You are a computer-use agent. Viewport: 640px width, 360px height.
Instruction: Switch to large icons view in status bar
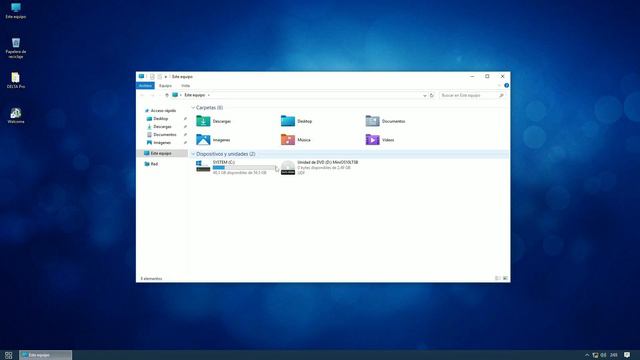(505, 278)
